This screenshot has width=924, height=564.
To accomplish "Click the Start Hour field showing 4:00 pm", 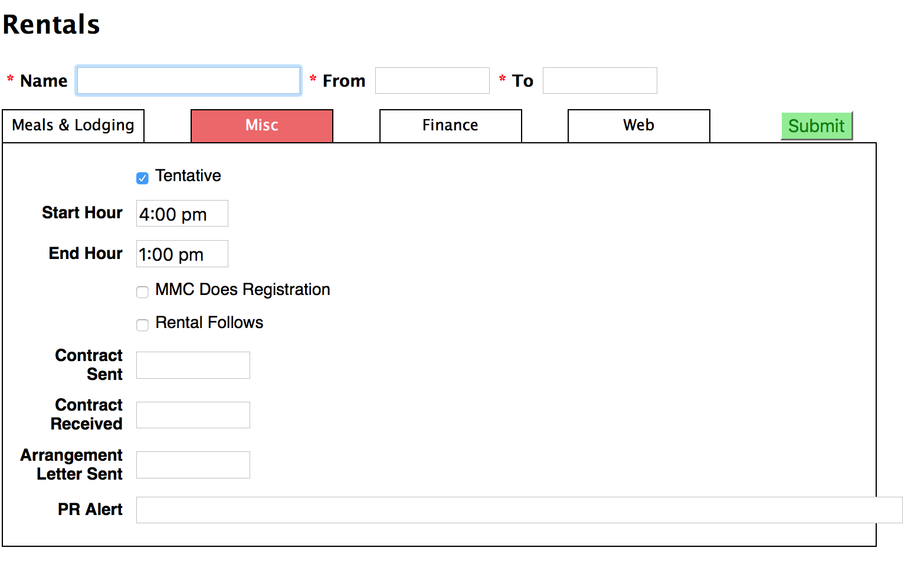I will (x=182, y=214).
